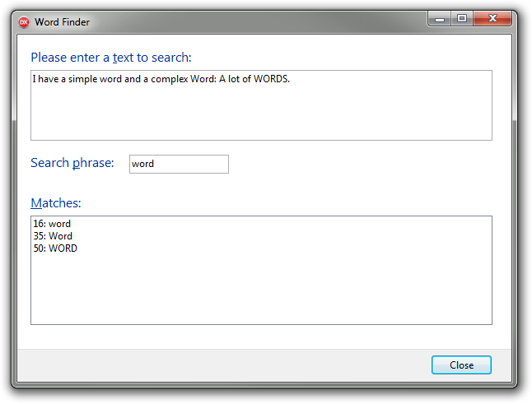Click the text "word" in Search phrase box
This screenshot has height=404, width=532.
tap(143, 164)
